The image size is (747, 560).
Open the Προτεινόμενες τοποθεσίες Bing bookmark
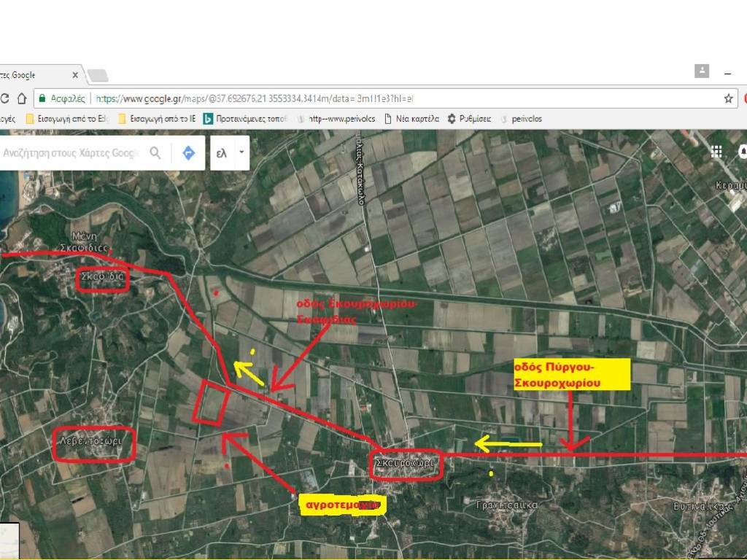tap(245, 119)
